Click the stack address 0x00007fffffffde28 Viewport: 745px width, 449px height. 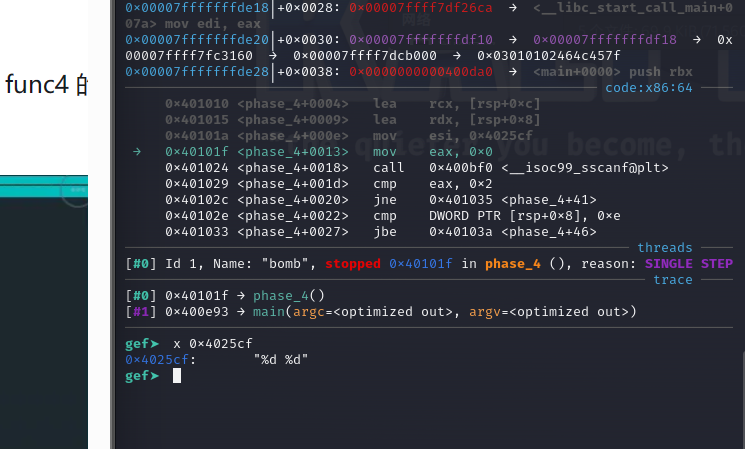pos(197,72)
